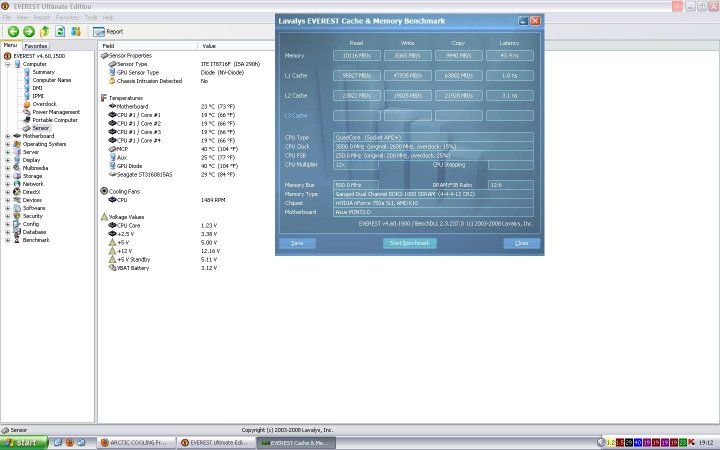This screenshot has width=720, height=450.
Task: Click Save in the benchmark dialog
Action: point(297,243)
